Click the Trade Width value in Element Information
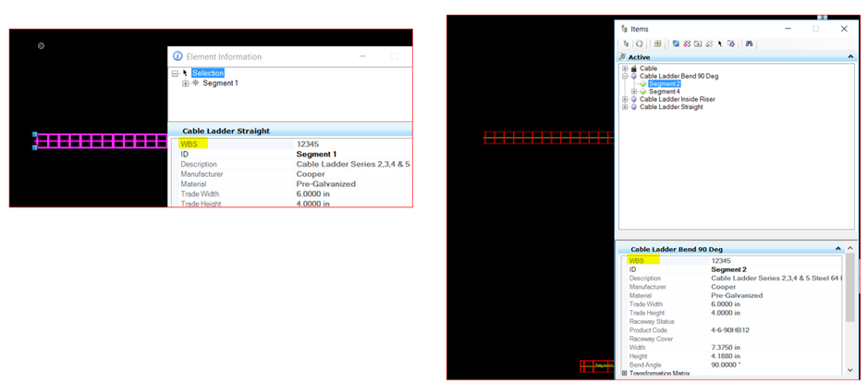The height and width of the screenshot is (385, 868). point(312,193)
